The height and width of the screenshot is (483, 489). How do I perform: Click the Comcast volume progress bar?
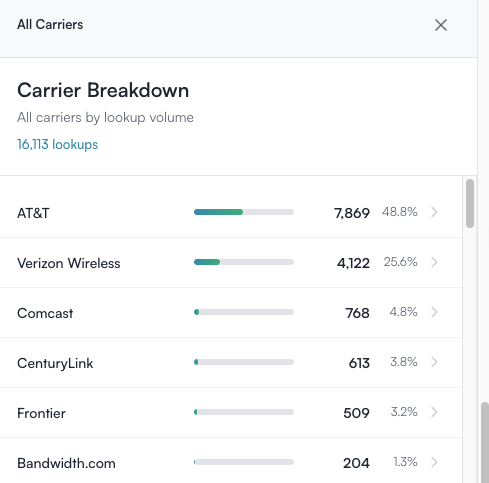click(244, 312)
